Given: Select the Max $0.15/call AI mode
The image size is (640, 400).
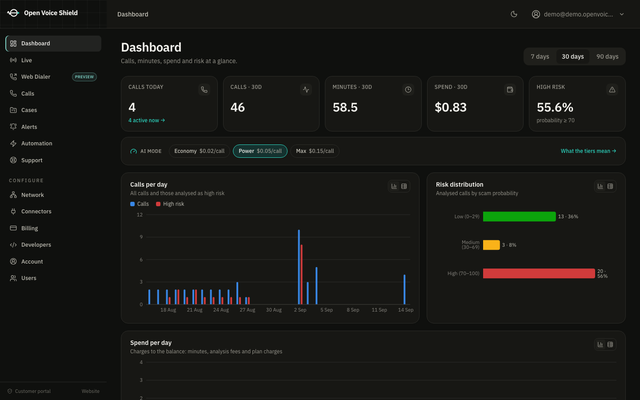Looking at the screenshot, I should pyautogui.click(x=315, y=151).
